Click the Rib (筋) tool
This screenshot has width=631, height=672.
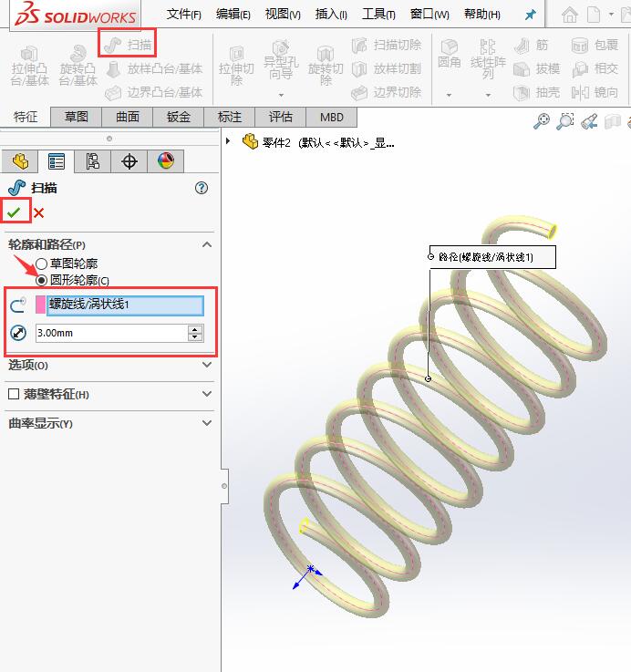click(531, 45)
